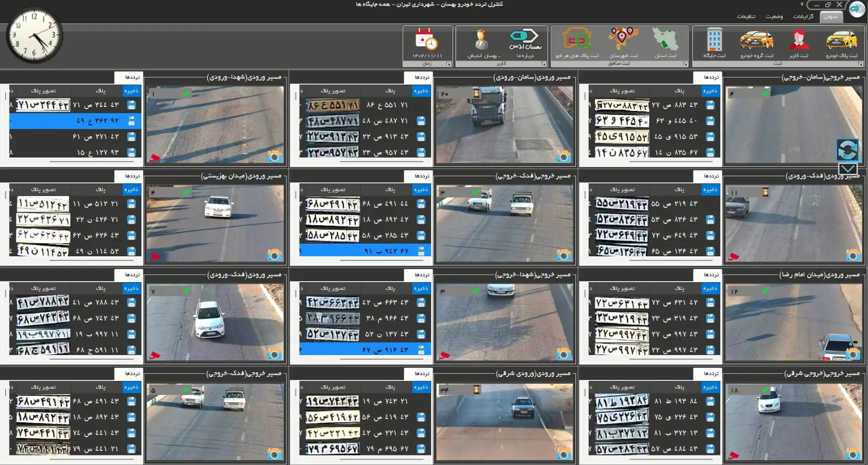Save the plate row ٦۳ و ٤٤٥ ٤۰
Image resolution: width=868 pixels, height=465 pixels.
click(710, 121)
